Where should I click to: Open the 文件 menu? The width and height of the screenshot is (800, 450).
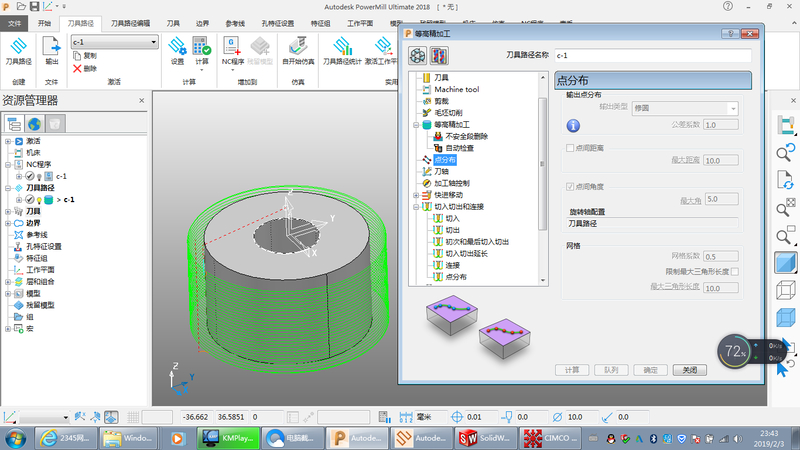(14, 22)
